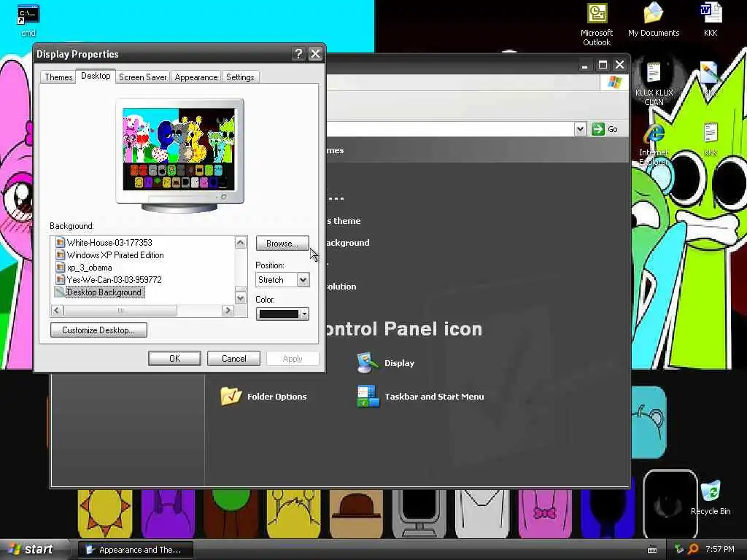
Task: Click left arrow of horizontal list scrollbar
Action: coord(57,311)
